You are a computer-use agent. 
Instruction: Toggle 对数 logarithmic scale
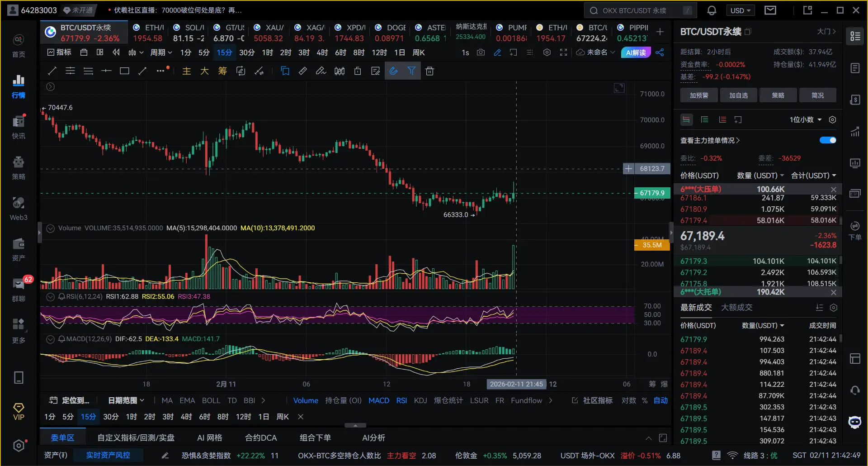coord(629,400)
